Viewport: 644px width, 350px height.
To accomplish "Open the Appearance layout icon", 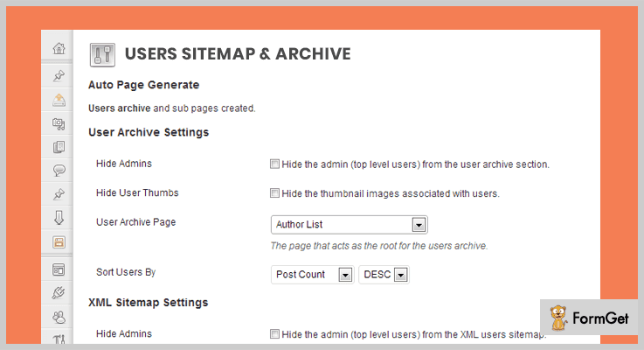I will pos(59,269).
